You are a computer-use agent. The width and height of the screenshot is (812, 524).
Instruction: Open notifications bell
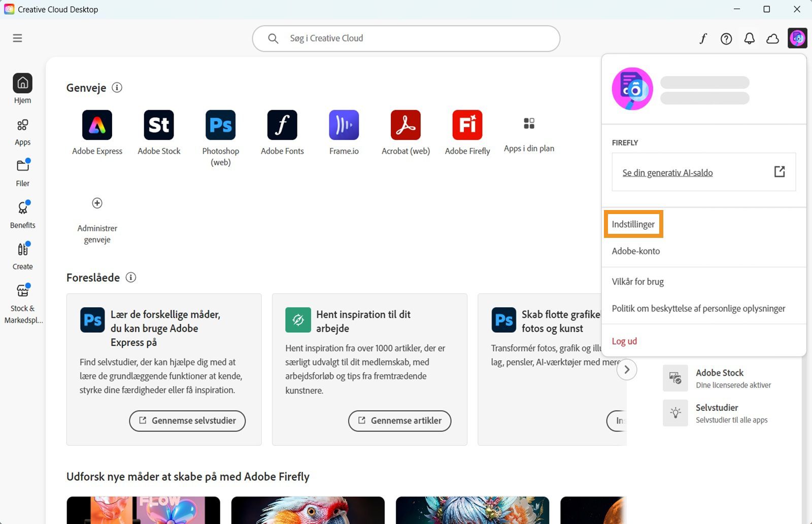750,39
